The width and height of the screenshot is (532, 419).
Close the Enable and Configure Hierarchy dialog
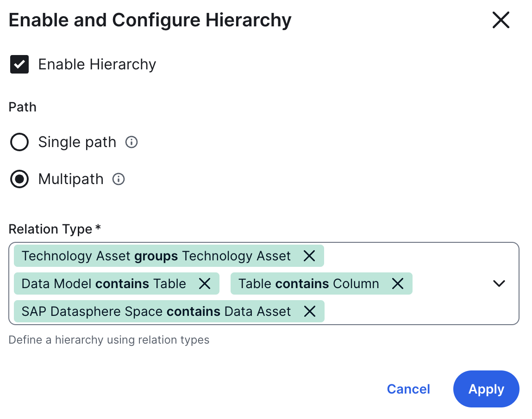click(x=501, y=21)
